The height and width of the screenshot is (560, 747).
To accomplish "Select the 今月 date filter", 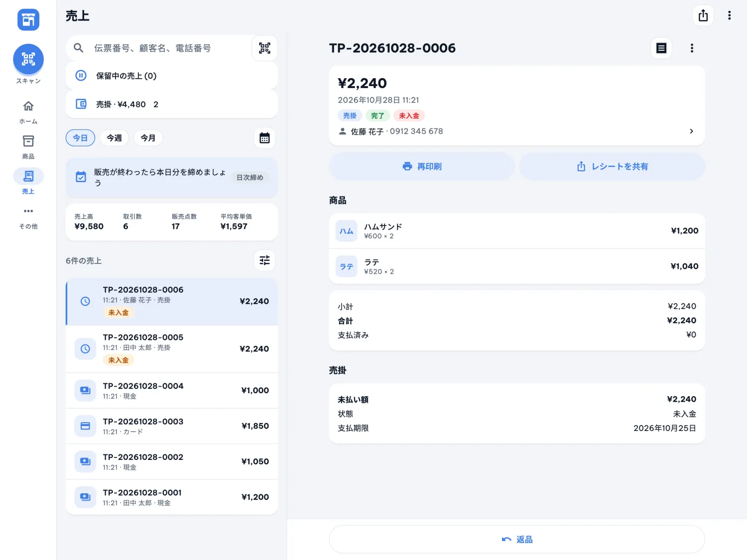I will click(148, 138).
